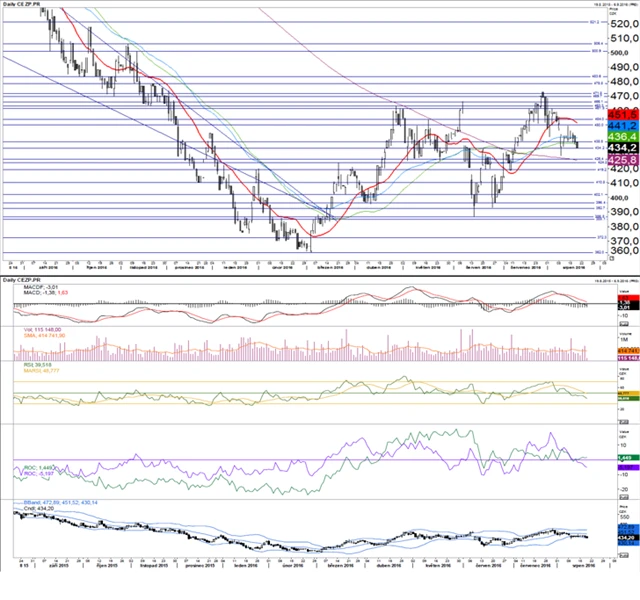Select the Vol indicator label
640x600 pixels.
[33, 329]
